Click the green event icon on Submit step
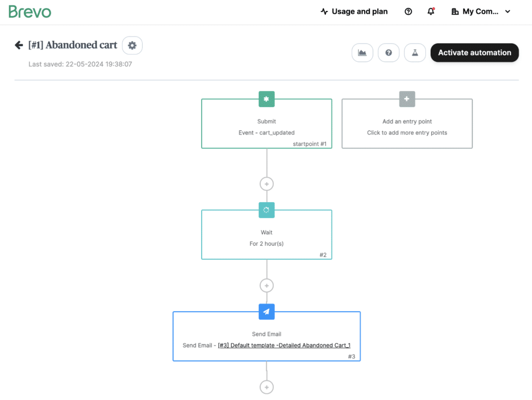Viewport: 532px width, 400px height. tap(267, 99)
